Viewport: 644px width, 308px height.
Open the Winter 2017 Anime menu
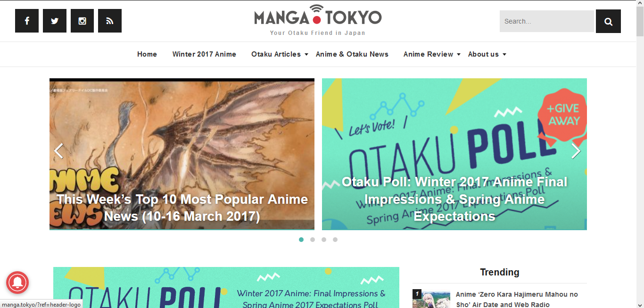(x=204, y=54)
